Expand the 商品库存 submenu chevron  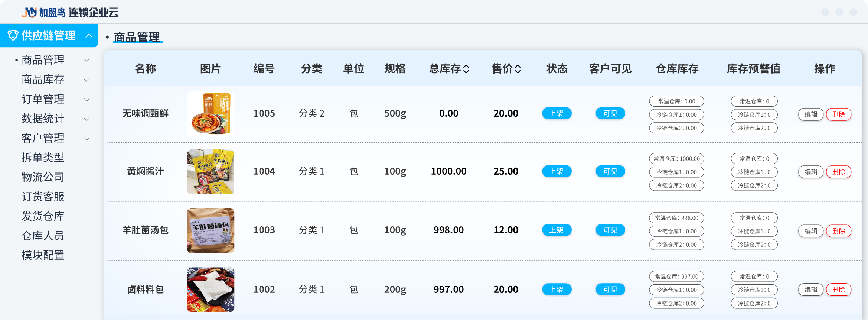pyautogui.click(x=87, y=80)
